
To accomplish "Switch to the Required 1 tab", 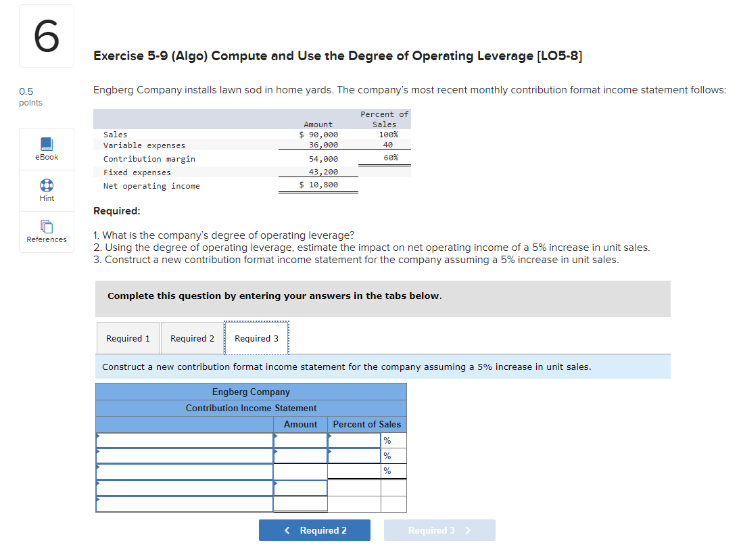I will click(128, 337).
